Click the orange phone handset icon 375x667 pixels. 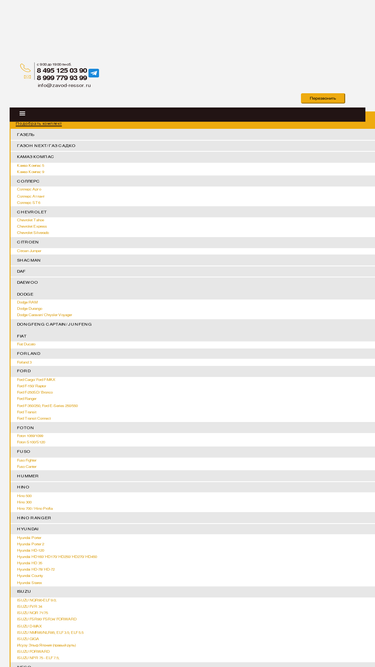26,68
